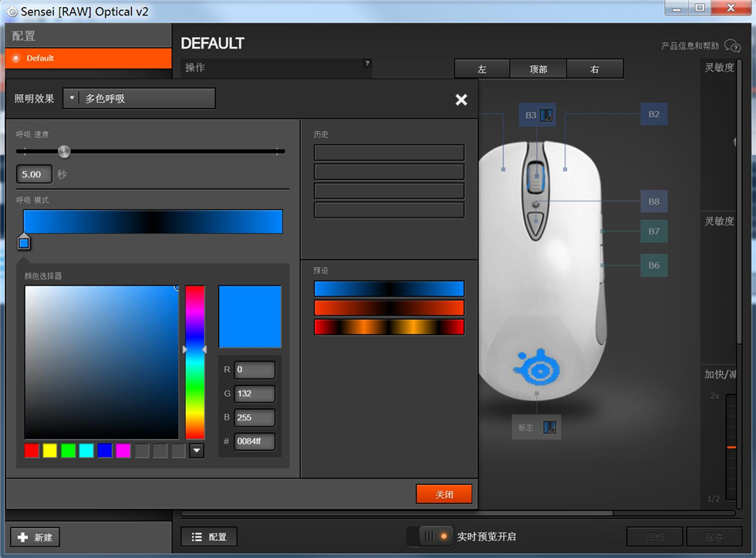This screenshot has width=756, height=558.
Task: Choose the blue gradient preset
Action: 389,289
